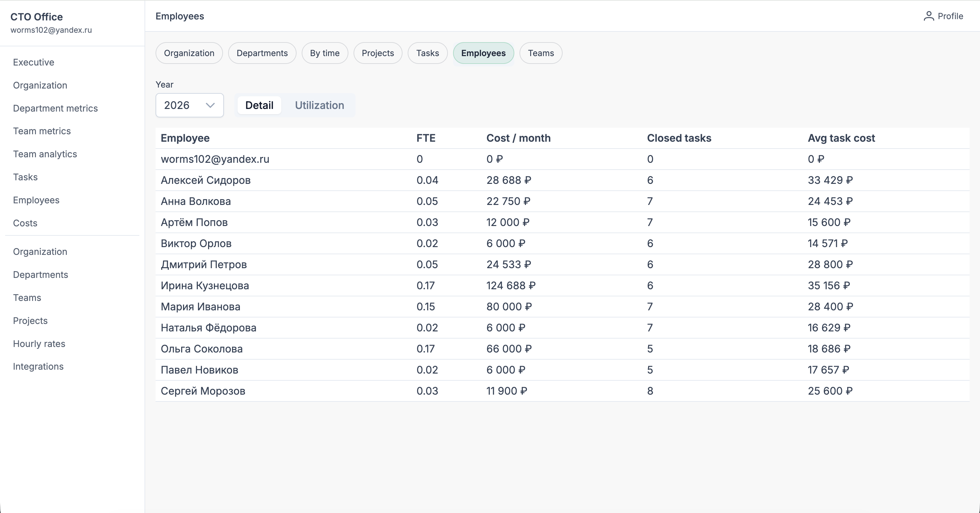Open the Teams pill tab
This screenshot has width=980, height=513.
pyautogui.click(x=541, y=53)
